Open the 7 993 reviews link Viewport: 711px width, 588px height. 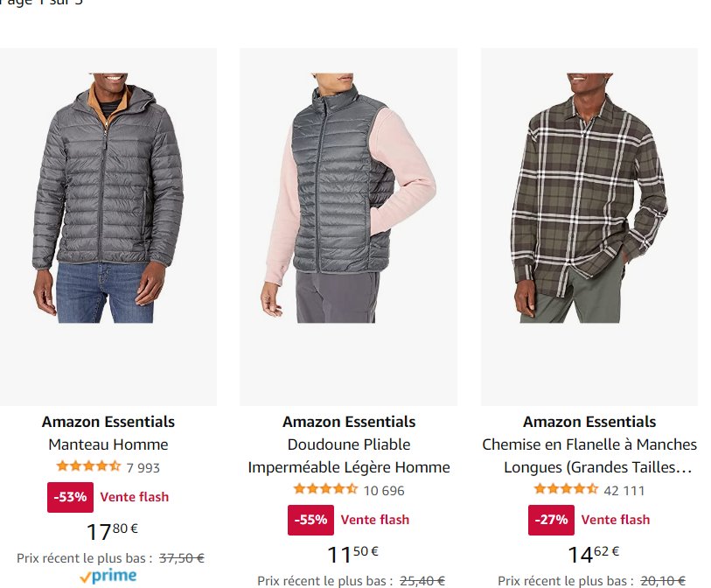click(x=143, y=468)
